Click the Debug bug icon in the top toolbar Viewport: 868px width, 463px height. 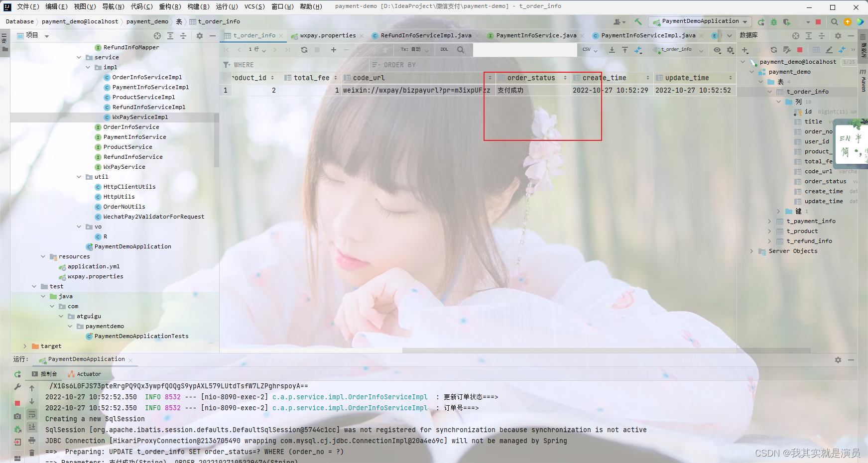click(774, 22)
